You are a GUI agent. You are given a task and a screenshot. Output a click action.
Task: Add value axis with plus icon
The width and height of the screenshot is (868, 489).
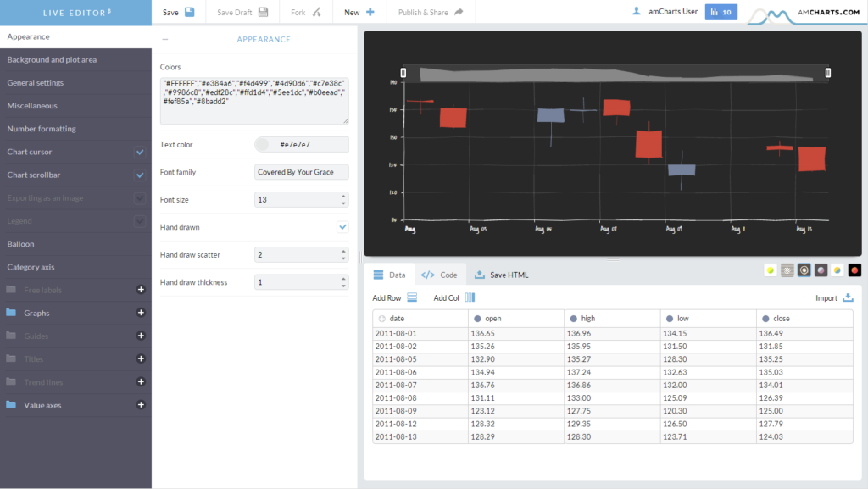click(141, 404)
